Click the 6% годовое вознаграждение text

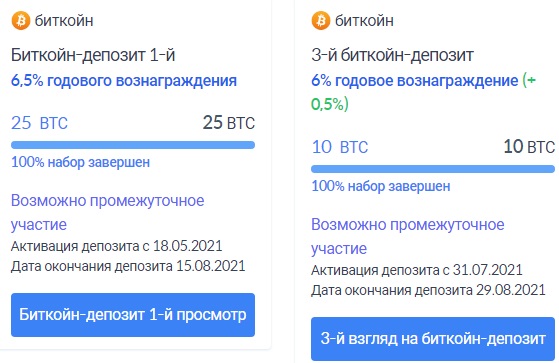[415, 81]
